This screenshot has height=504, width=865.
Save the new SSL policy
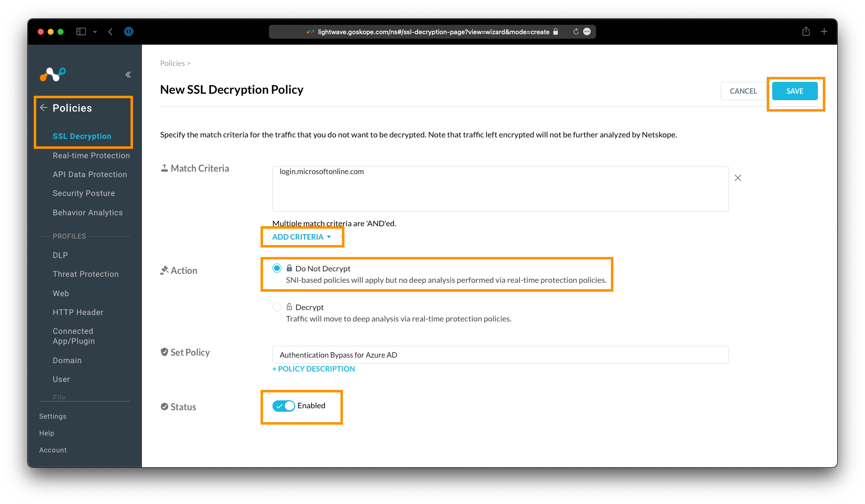click(x=795, y=91)
